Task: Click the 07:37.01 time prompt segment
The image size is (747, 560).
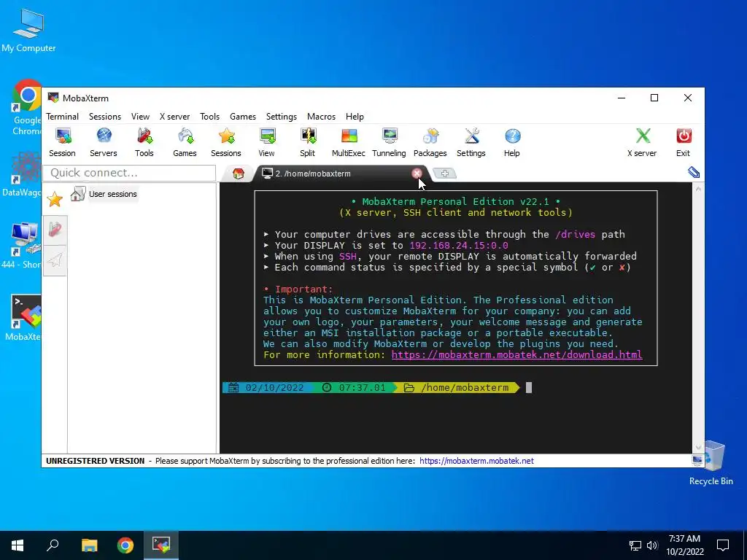Action: pos(355,388)
